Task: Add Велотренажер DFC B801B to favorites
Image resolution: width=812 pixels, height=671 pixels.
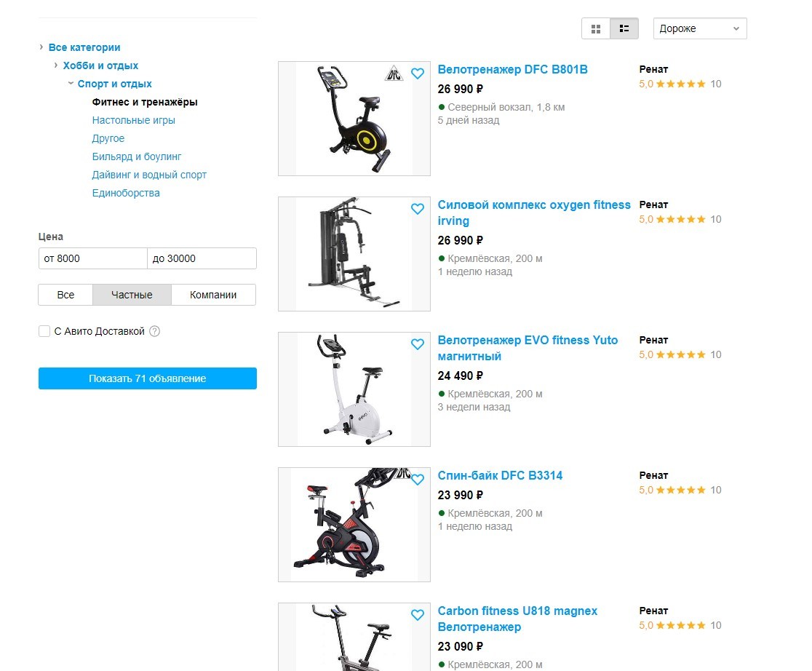Action: pos(418,74)
